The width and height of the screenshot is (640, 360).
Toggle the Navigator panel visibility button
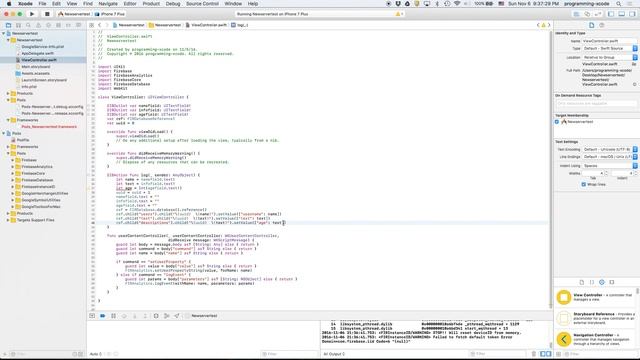point(611,14)
